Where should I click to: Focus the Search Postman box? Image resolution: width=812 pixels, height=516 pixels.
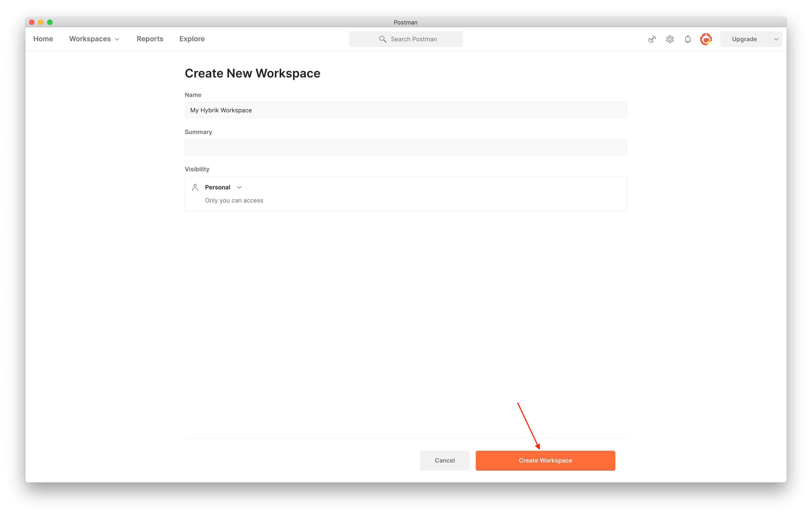pyautogui.click(x=406, y=39)
